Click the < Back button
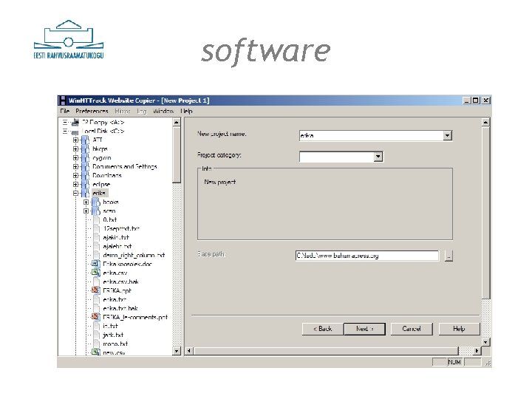The image size is (532, 399). point(323,329)
